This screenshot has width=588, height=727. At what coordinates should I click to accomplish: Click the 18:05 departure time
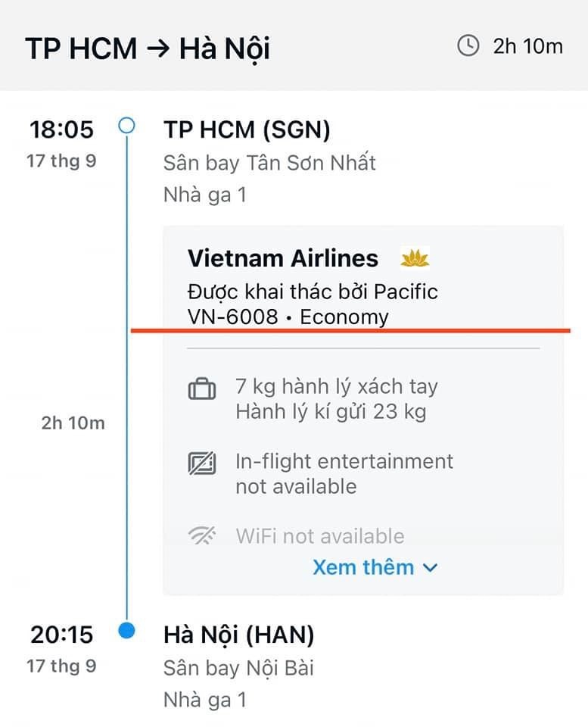(61, 129)
